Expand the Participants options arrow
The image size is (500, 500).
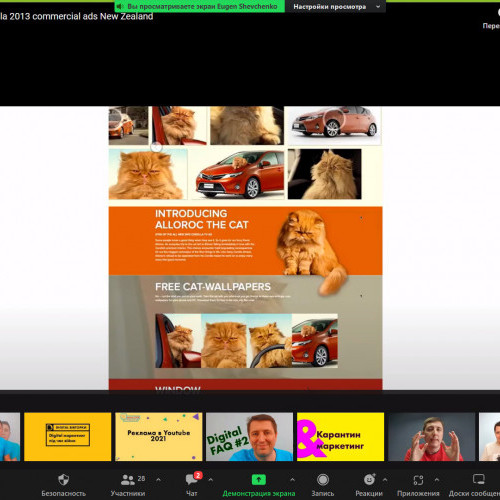(158, 480)
